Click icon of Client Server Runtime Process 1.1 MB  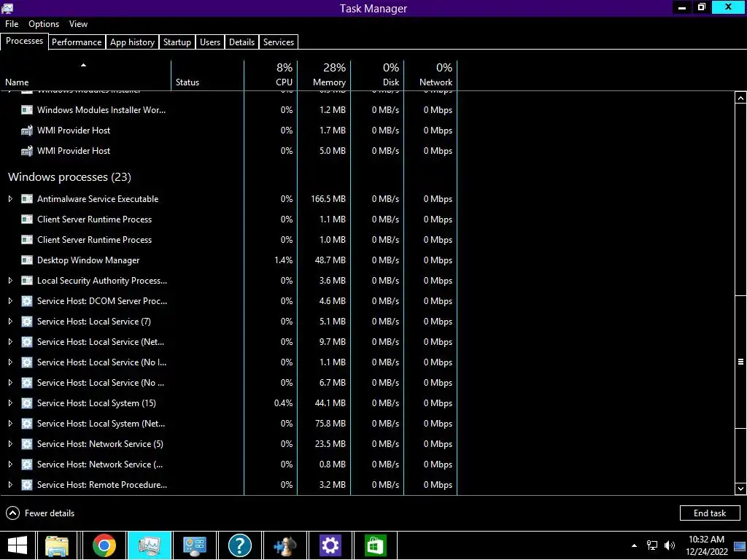click(x=27, y=219)
